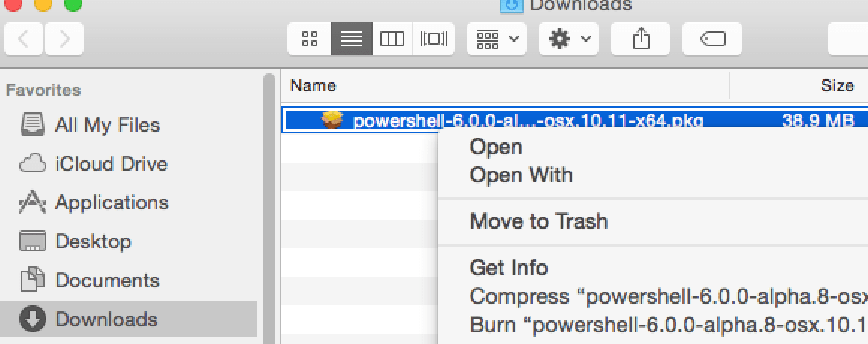Screen dimensions: 868x344
Task: Switch to column view
Action: pyautogui.click(x=392, y=40)
